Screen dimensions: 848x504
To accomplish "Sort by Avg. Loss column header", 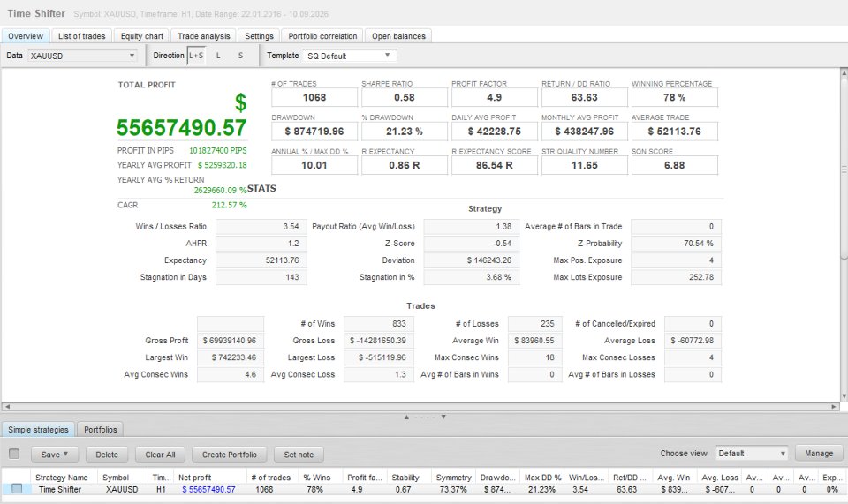I will tap(720, 478).
